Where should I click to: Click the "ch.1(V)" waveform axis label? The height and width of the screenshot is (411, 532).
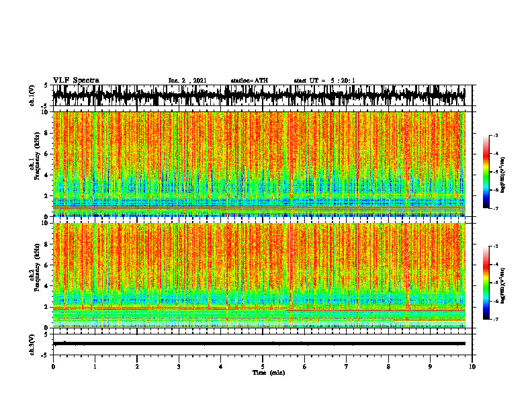(x=32, y=95)
